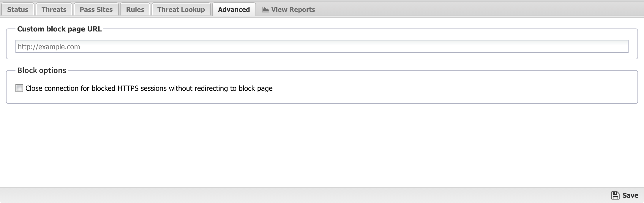Viewport: 644px width, 203px height.
Task: Go to the Pass Sites tab
Action: (96, 9)
